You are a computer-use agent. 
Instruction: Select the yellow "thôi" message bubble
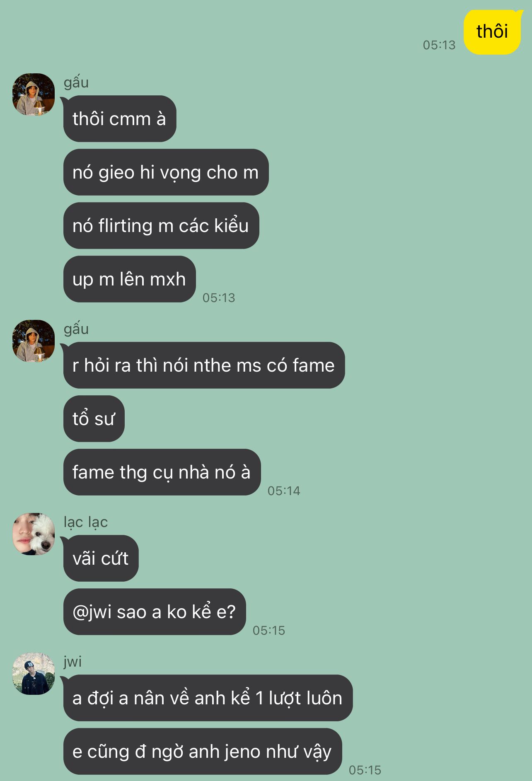tap(492, 32)
